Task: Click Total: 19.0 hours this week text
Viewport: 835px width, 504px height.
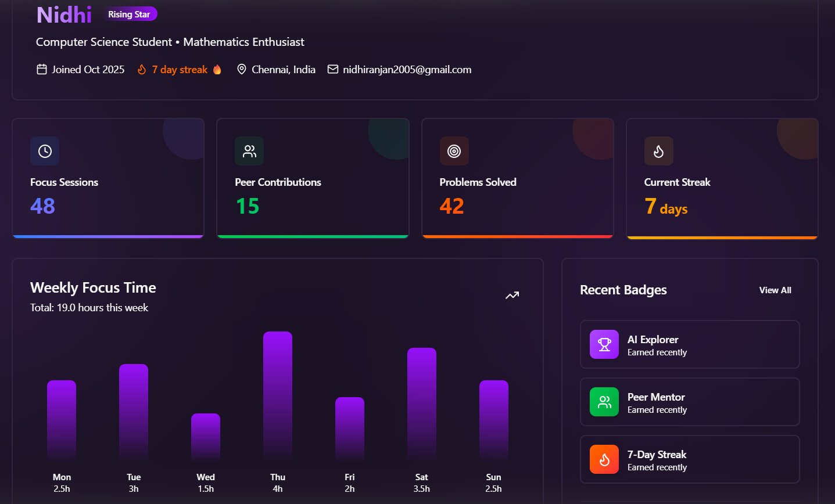Action: (x=89, y=308)
